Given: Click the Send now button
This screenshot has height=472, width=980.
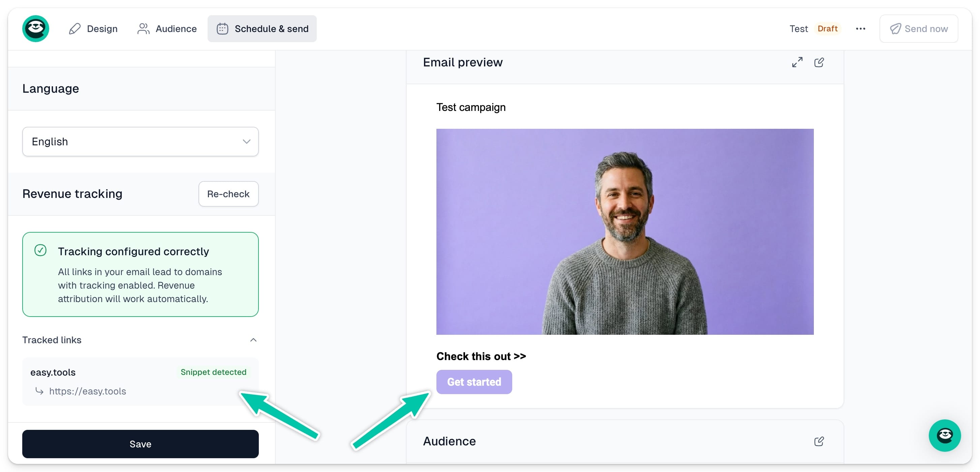Looking at the screenshot, I should click(x=918, y=29).
